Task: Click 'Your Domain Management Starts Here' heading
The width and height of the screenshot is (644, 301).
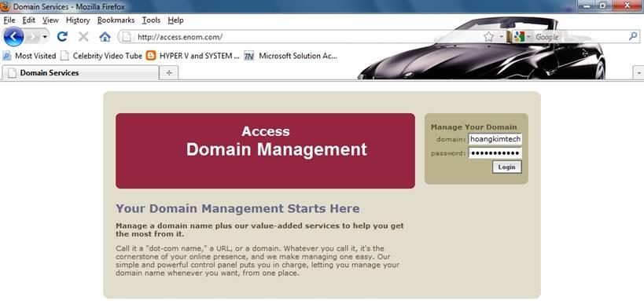Action: pos(237,208)
